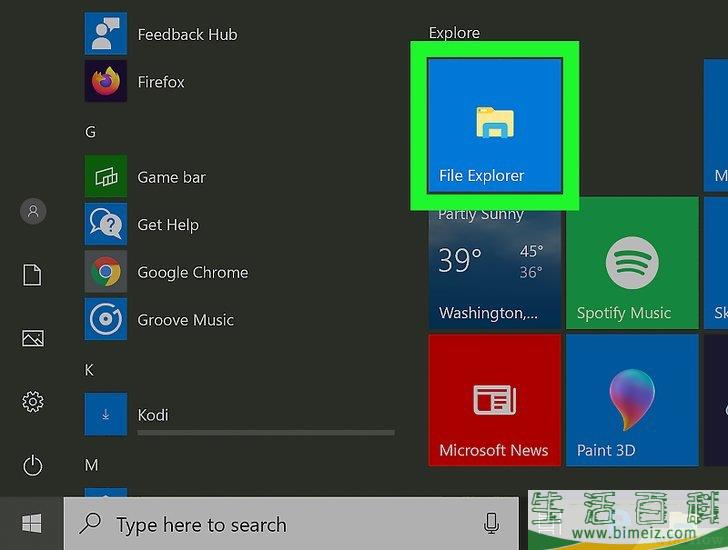
Task: Launch Google Chrome from the app list
Action: [105, 272]
